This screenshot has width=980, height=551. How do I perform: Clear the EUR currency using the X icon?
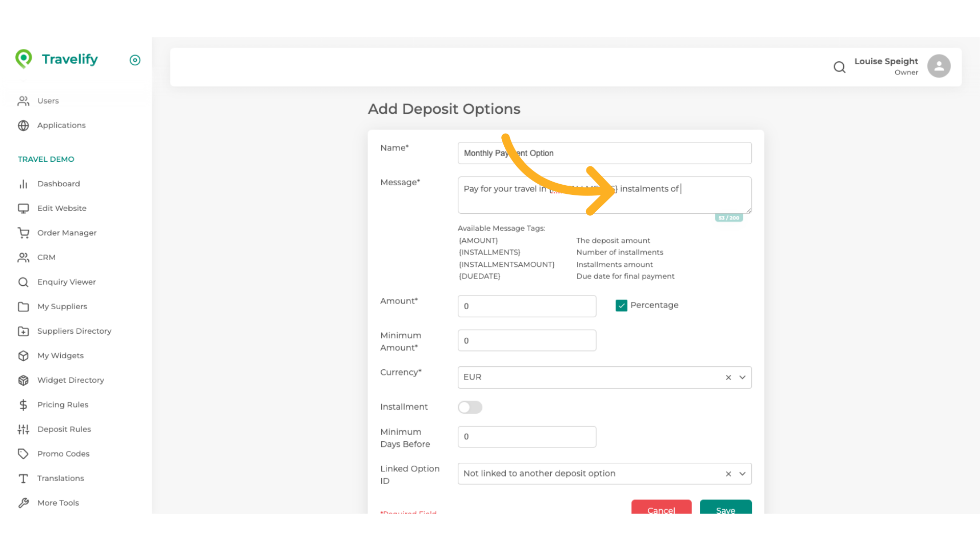[728, 378]
